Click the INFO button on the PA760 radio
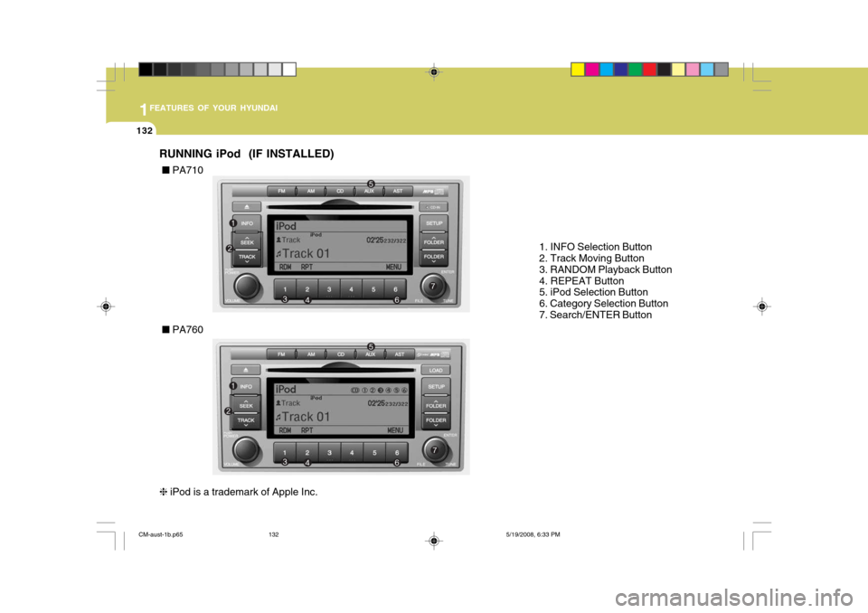Screen dimensions: 868x613 coord(246,387)
